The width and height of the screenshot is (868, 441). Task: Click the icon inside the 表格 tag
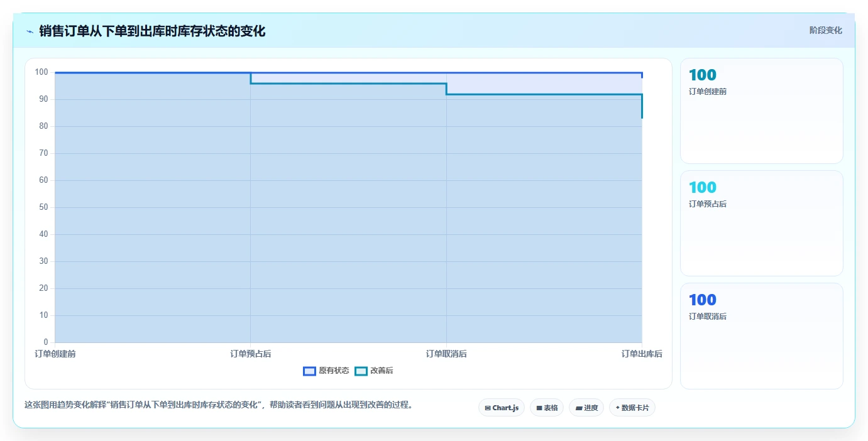[x=539, y=408]
